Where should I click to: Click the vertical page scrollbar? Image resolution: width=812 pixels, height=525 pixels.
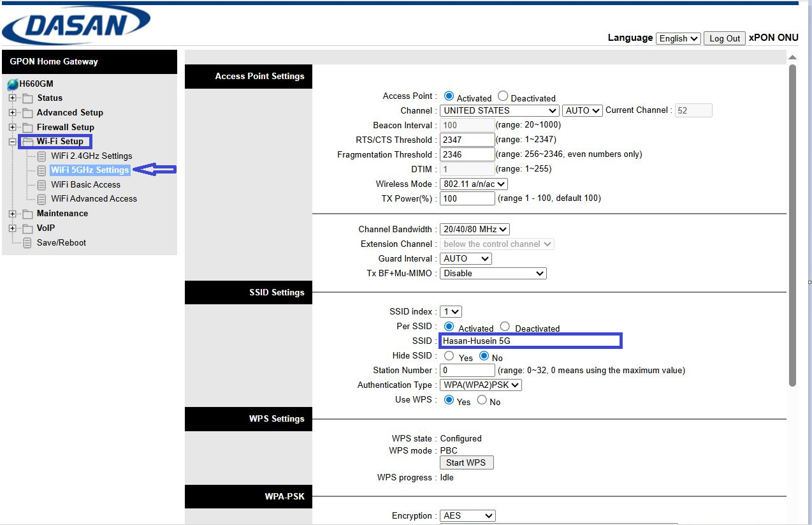(792, 223)
